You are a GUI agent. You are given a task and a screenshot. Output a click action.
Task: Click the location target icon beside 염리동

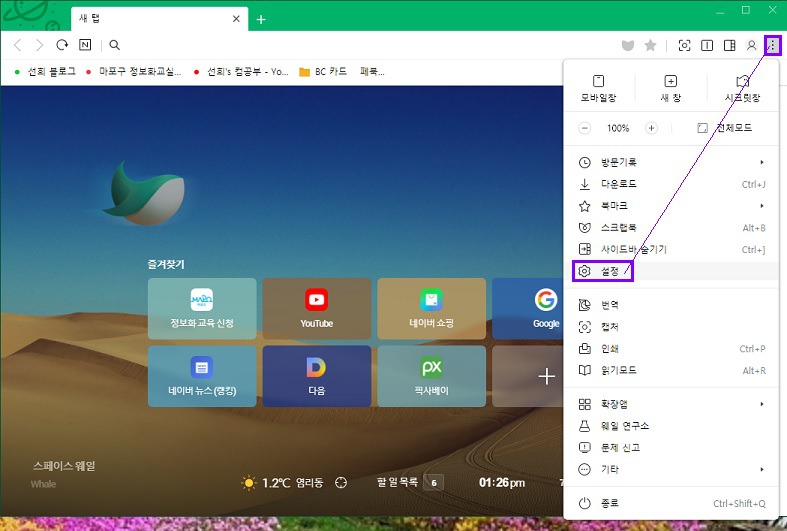tap(341, 483)
